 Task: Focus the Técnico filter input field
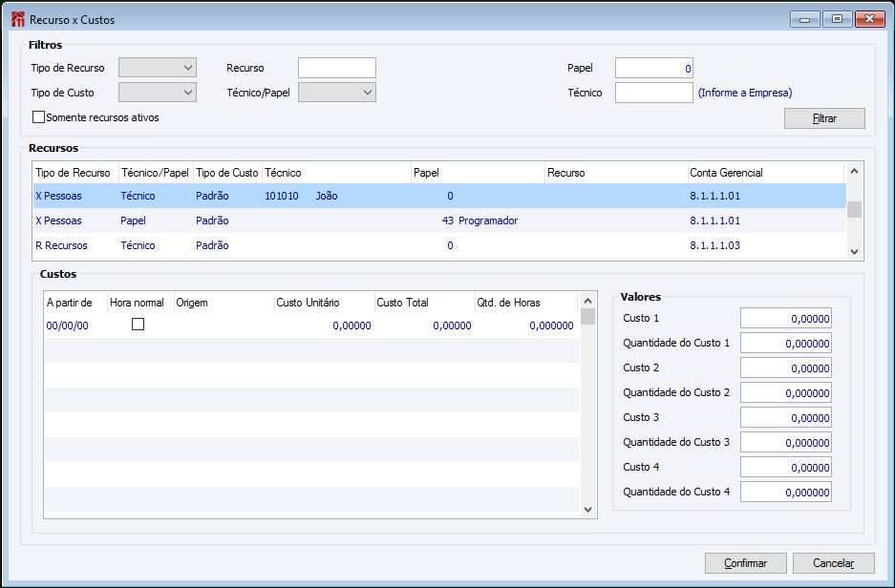click(x=654, y=93)
